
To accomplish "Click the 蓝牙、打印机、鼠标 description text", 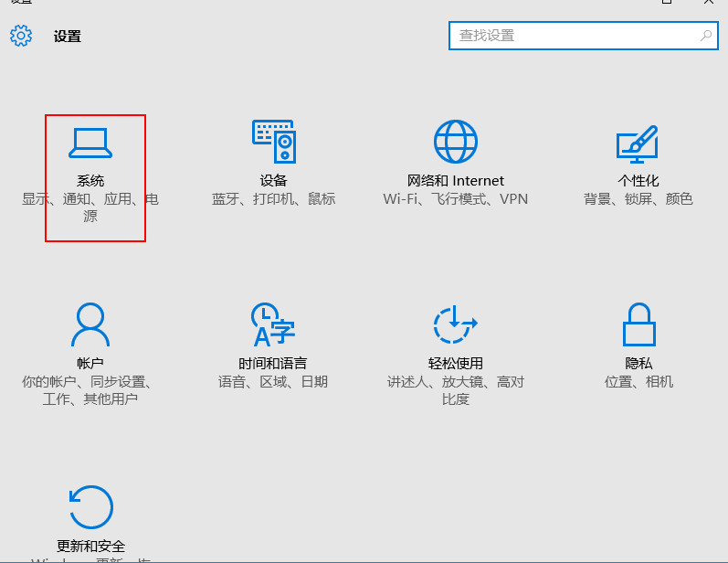I will (x=273, y=199).
